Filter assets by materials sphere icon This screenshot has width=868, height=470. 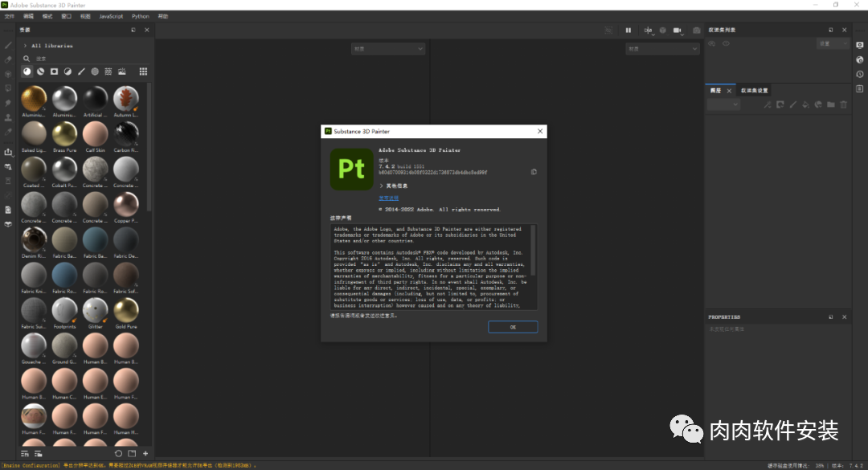pyautogui.click(x=27, y=72)
